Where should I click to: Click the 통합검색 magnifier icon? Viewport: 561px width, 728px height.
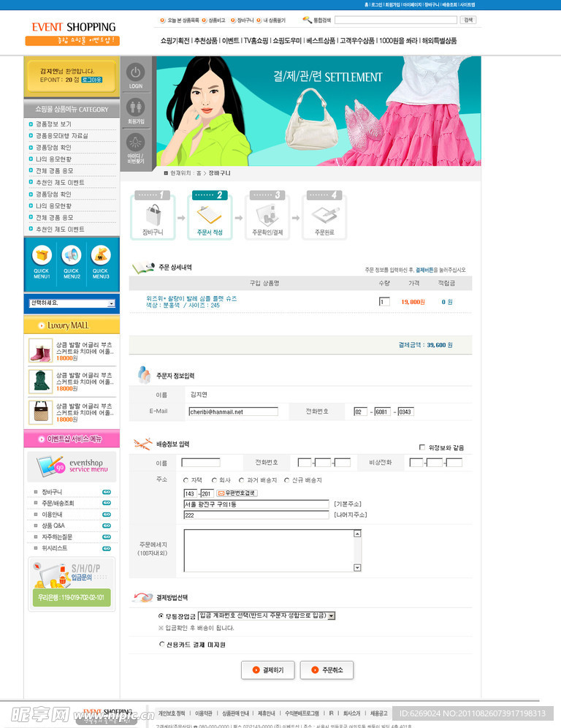tap(307, 20)
